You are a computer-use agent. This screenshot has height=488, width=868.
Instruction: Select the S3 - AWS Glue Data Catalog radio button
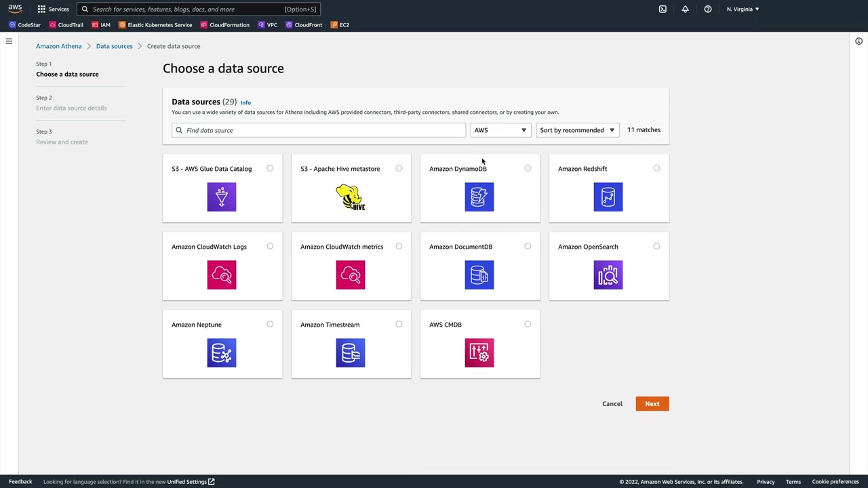click(x=270, y=168)
